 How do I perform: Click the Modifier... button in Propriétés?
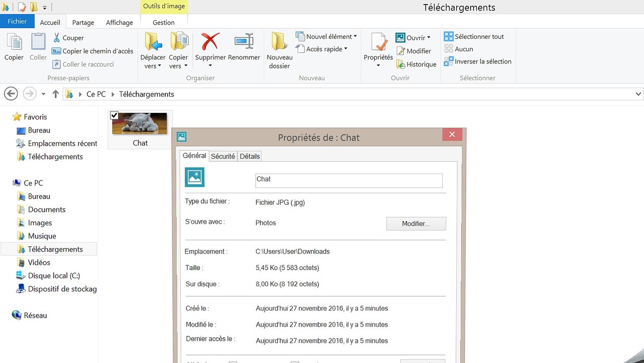pyautogui.click(x=416, y=223)
